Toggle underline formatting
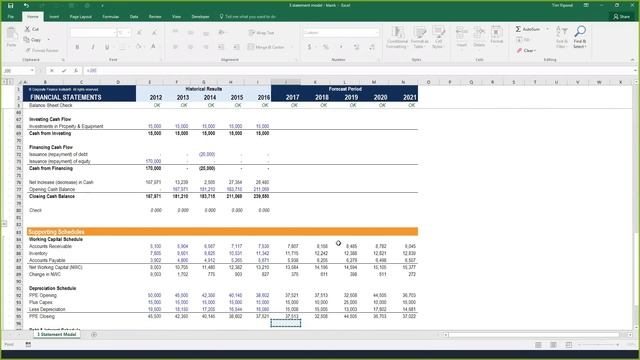This screenshot has width=640, height=360. [107, 47]
